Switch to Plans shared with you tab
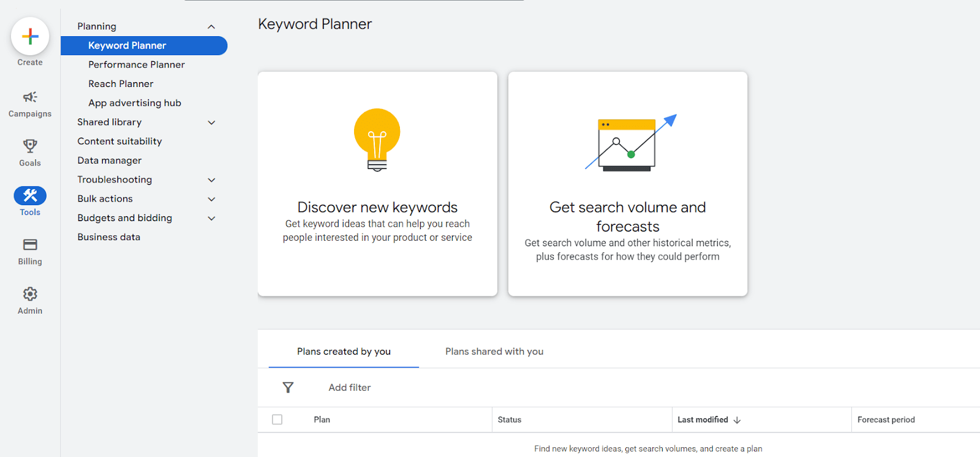The width and height of the screenshot is (980, 457). (494, 352)
